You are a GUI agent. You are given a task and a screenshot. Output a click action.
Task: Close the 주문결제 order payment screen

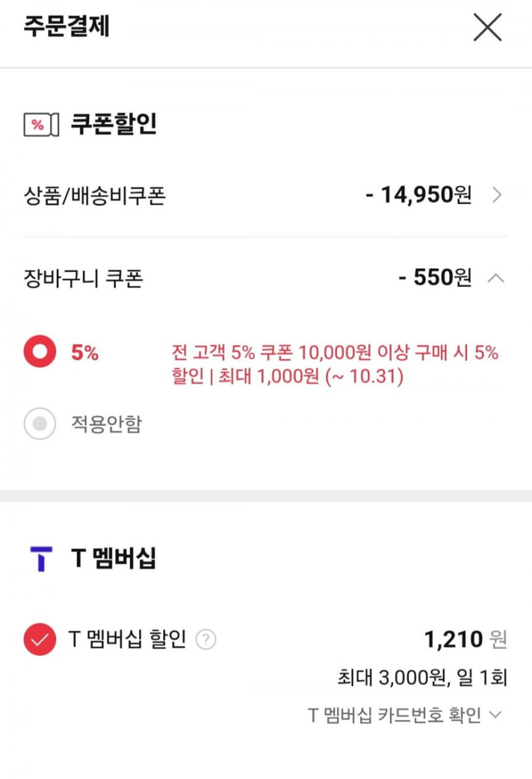click(487, 27)
